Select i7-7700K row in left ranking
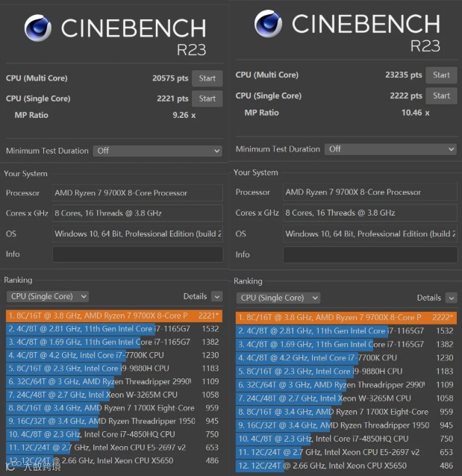This screenshot has height=476, width=462. coord(114,355)
